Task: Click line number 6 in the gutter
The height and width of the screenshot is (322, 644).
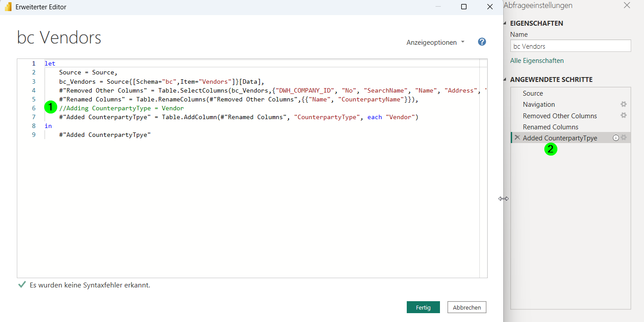Action: click(x=34, y=108)
